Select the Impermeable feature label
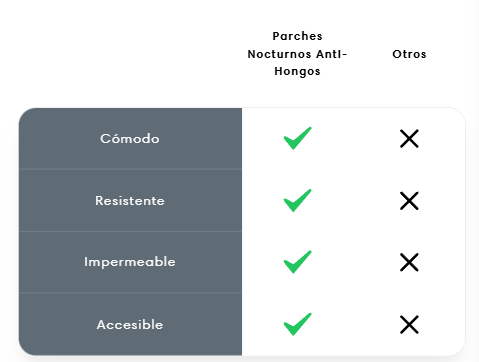This screenshot has height=362, width=479. click(130, 262)
